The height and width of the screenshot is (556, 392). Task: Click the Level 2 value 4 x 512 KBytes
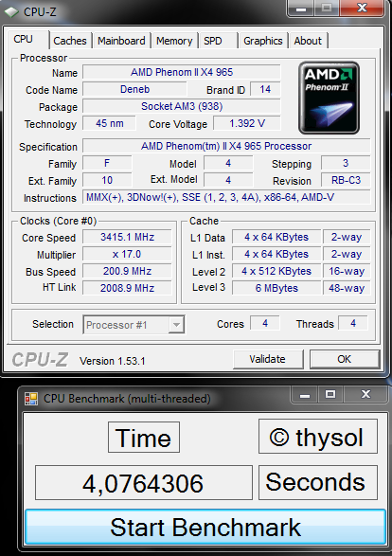point(276,271)
